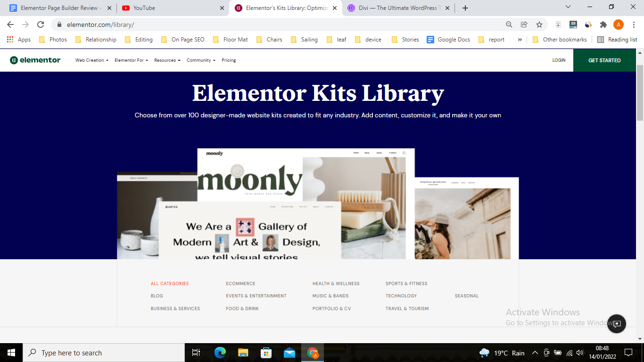The height and width of the screenshot is (362, 644).
Task: Open the notification center icon
Action: click(628, 353)
